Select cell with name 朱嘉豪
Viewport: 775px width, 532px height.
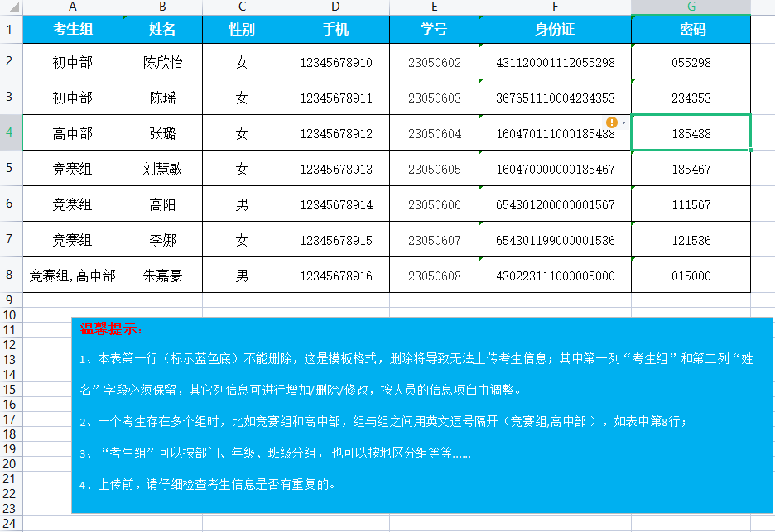[x=162, y=276]
